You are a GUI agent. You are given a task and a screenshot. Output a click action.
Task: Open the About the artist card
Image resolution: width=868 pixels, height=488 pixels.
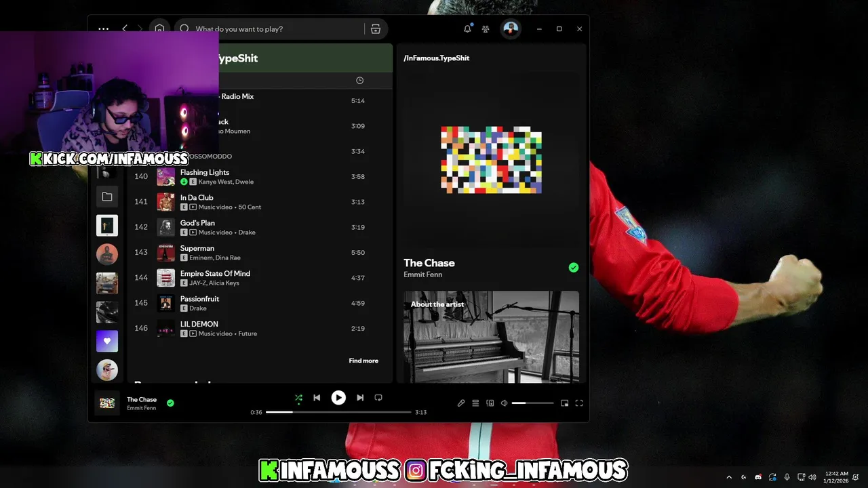click(x=492, y=337)
